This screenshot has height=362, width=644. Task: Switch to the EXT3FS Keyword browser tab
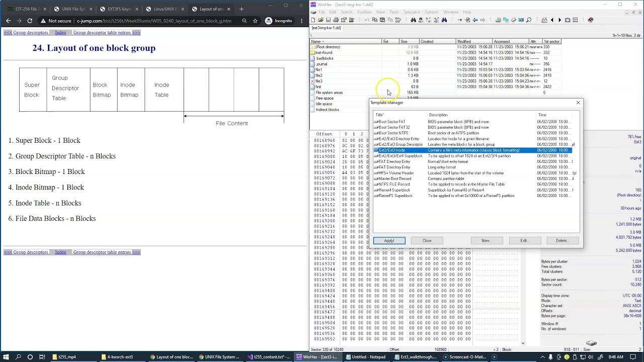[118, 9]
